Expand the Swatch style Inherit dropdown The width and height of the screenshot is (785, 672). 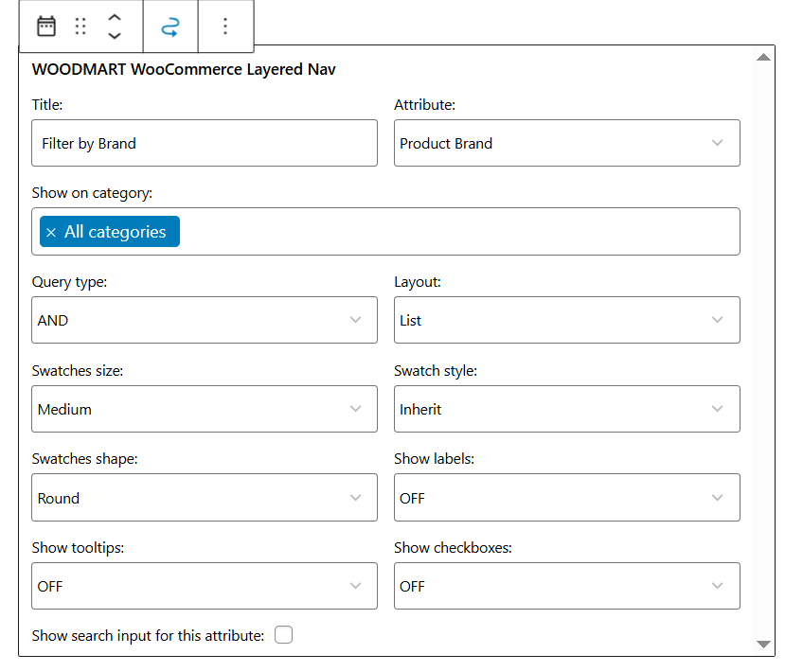[566, 410]
